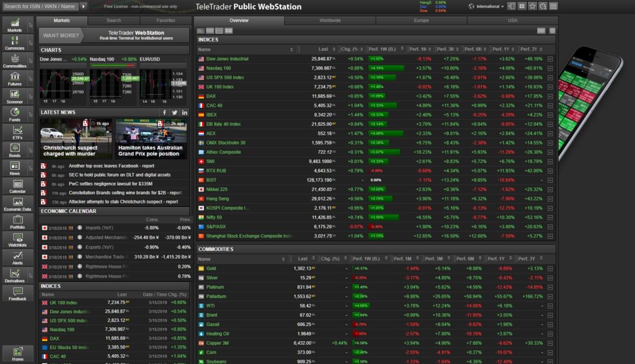
Task: Click the Twitter icon in Latest News
Action: (175, 112)
